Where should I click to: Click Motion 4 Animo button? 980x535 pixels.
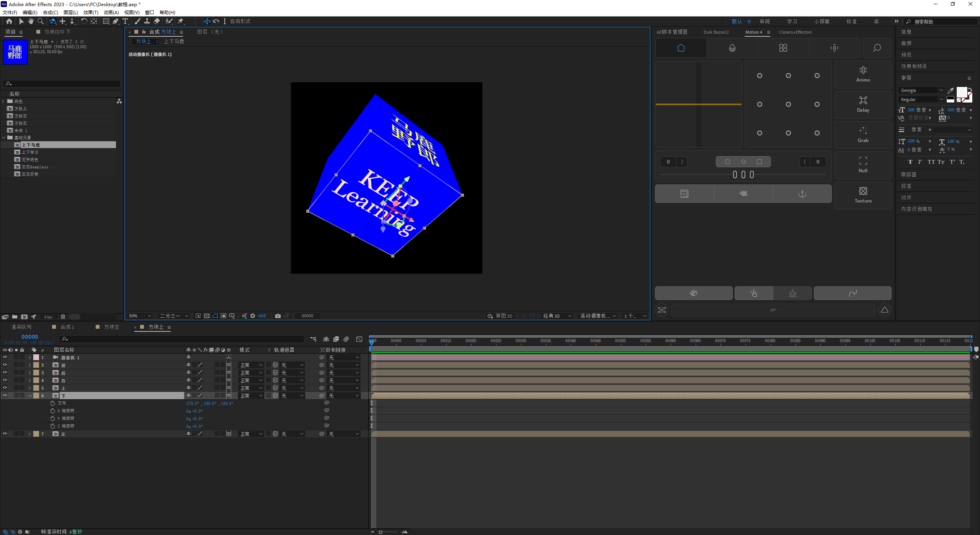pos(863,74)
